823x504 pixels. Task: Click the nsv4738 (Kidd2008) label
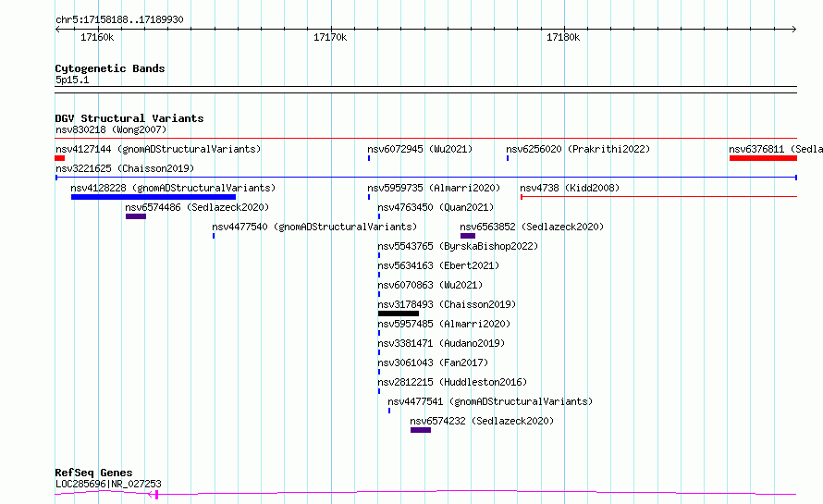[570, 188]
